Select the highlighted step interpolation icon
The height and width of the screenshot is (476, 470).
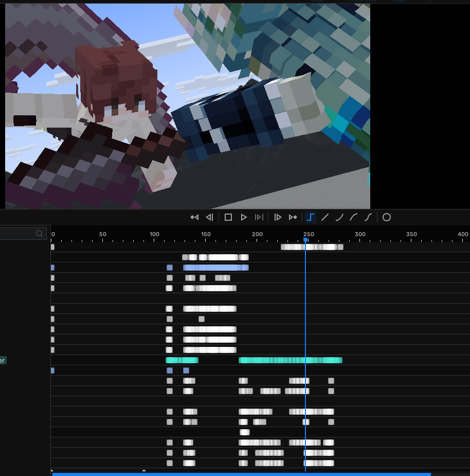point(310,217)
